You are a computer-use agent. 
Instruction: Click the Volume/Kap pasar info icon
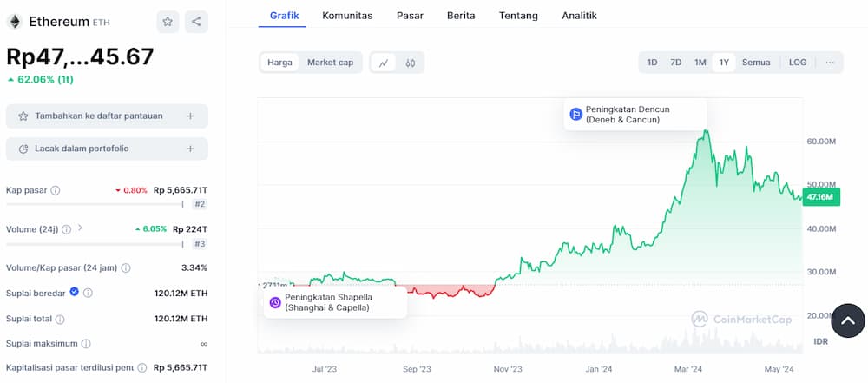click(x=126, y=267)
